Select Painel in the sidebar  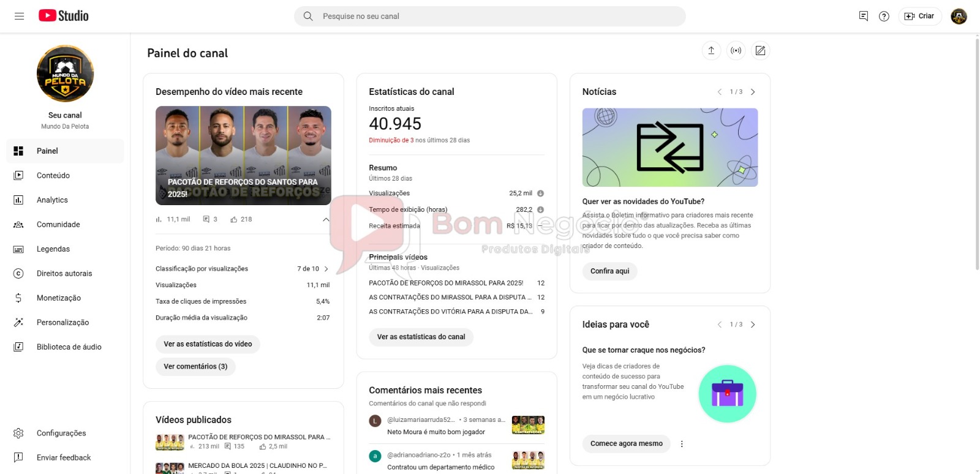[65, 151]
